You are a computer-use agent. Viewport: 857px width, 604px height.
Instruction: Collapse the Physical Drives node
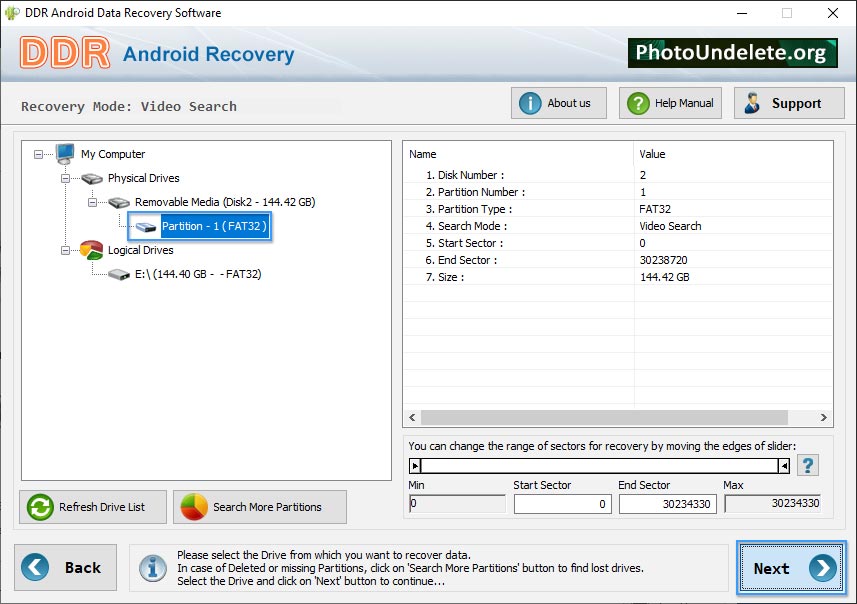point(65,179)
